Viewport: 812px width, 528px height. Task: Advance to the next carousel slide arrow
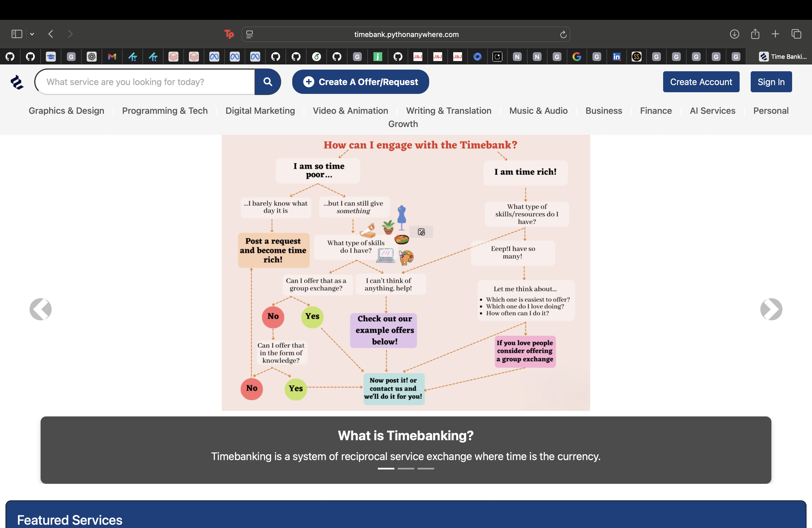[771, 309]
